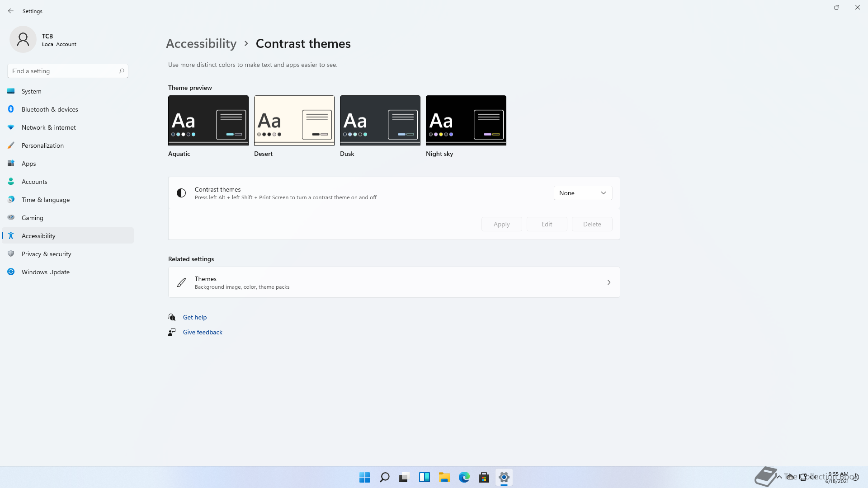The image size is (868, 488).
Task: Show hidden tray icons chevron
Action: click(779, 477)
